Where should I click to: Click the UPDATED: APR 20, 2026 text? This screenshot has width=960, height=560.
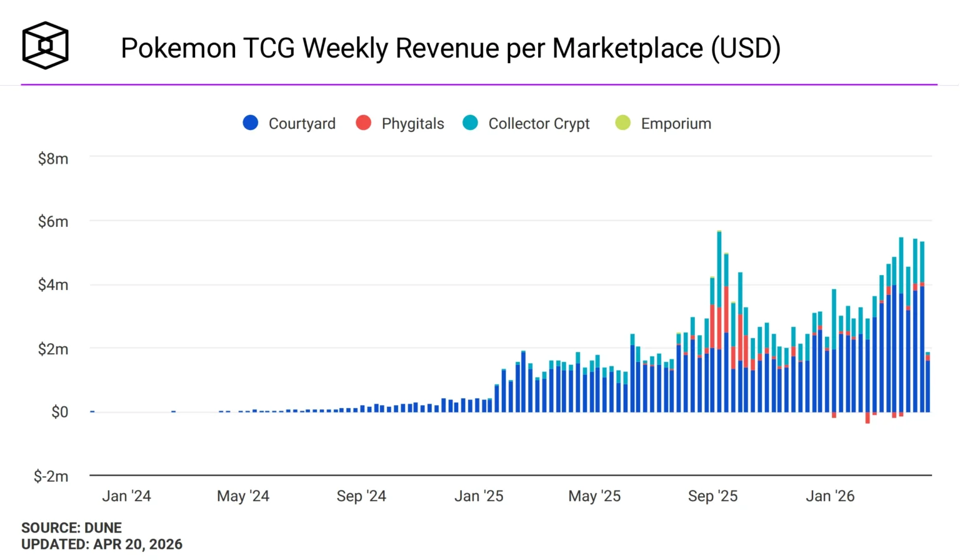102,544
